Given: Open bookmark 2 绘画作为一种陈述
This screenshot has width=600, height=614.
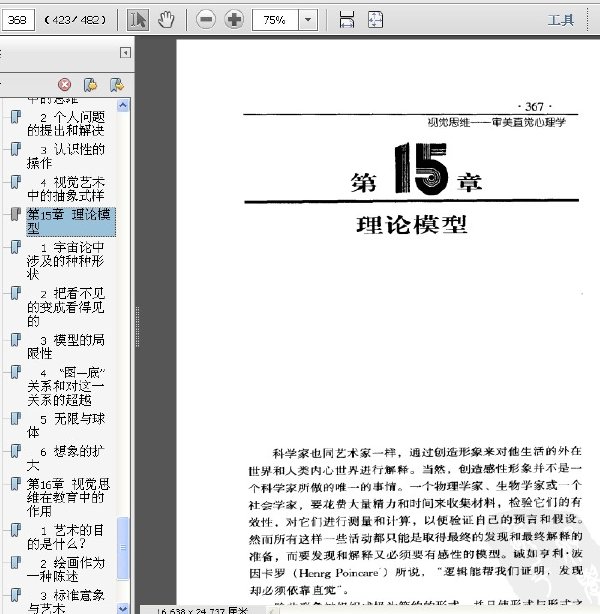Looking at the screenshot, I should point(66,570).
